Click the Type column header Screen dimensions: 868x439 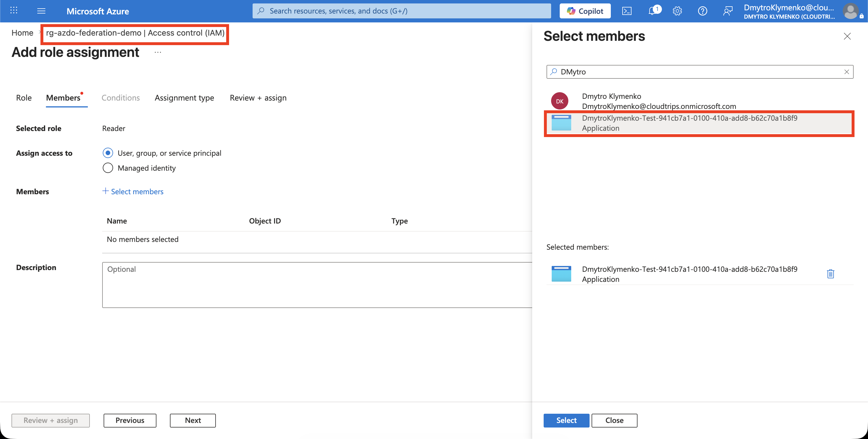[400, 221]
